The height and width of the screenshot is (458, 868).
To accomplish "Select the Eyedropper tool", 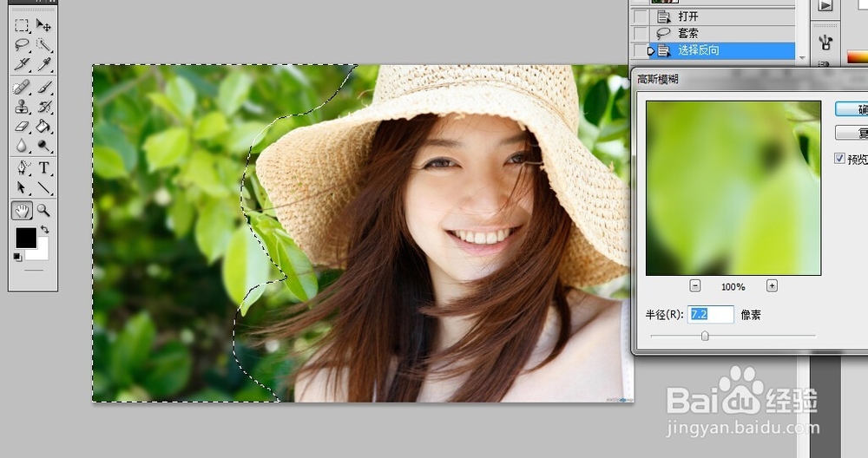I will point(43,64).
